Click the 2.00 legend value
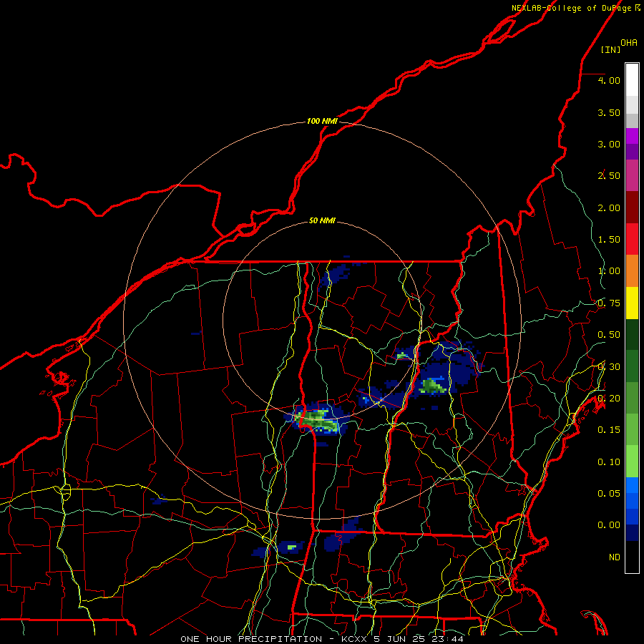Screen dimensions: 644x644 tap(609, 208)
